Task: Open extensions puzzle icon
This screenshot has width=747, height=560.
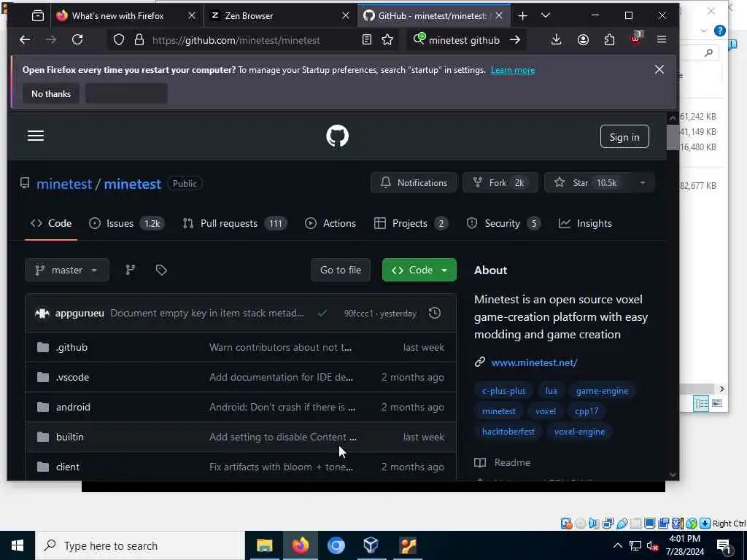Action: [609, 40]
